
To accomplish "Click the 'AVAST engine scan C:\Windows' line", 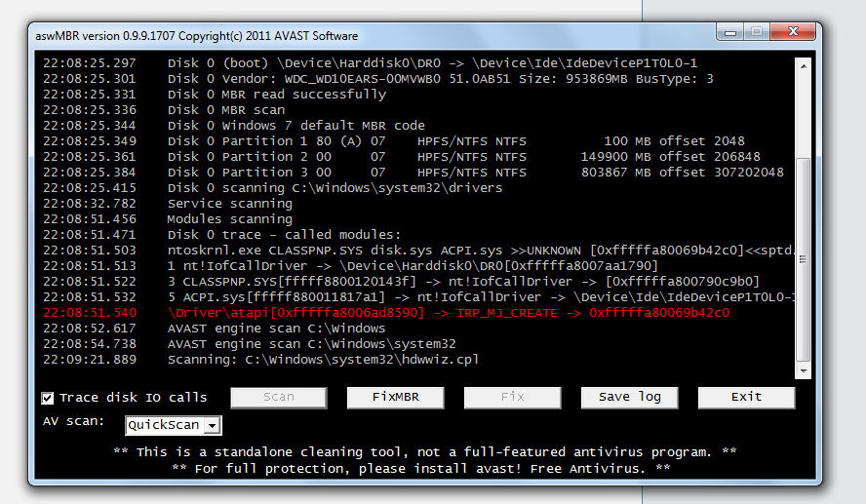I will (215, 329).
